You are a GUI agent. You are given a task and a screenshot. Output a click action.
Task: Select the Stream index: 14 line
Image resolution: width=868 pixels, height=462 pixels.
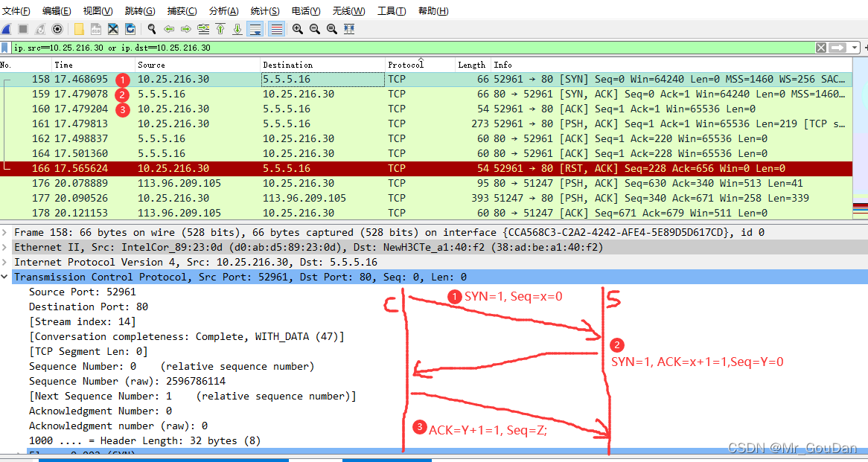click(x=83, y=322)
